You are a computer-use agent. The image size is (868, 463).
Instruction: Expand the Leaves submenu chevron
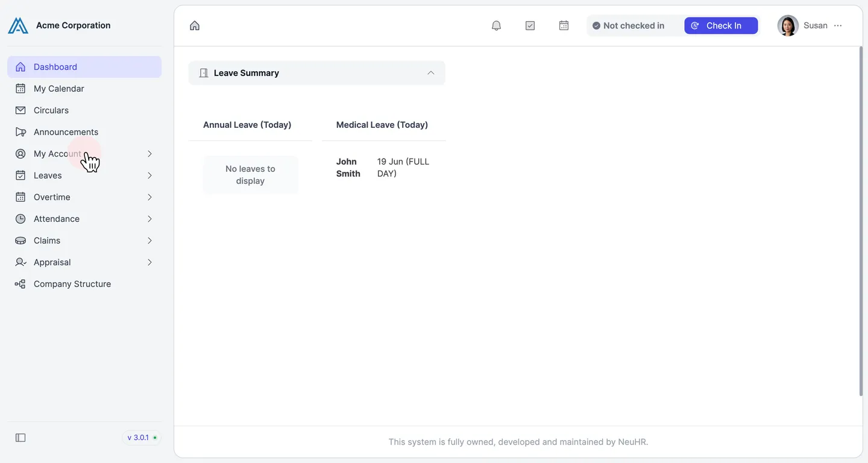pos(149,175)
